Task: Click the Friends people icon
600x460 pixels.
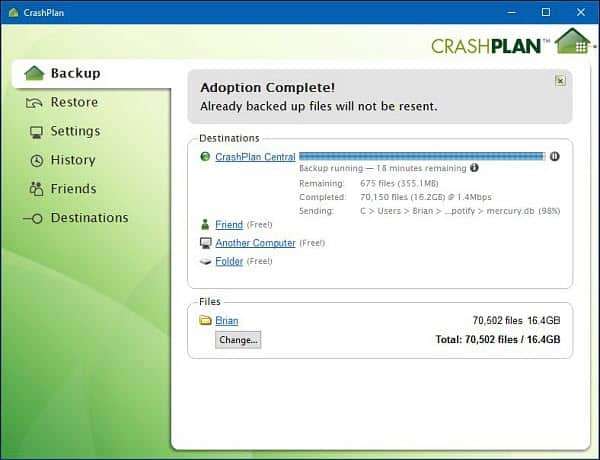Action: (x=36, y=189)
